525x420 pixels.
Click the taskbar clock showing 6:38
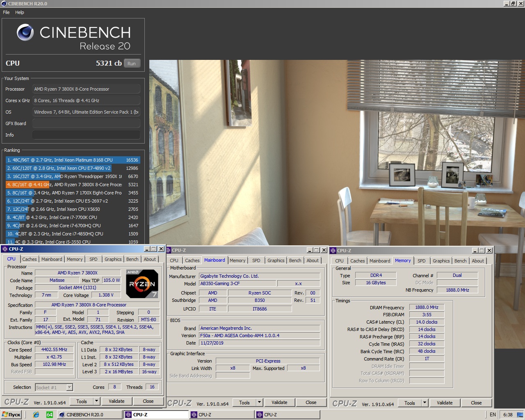[508, 415]
